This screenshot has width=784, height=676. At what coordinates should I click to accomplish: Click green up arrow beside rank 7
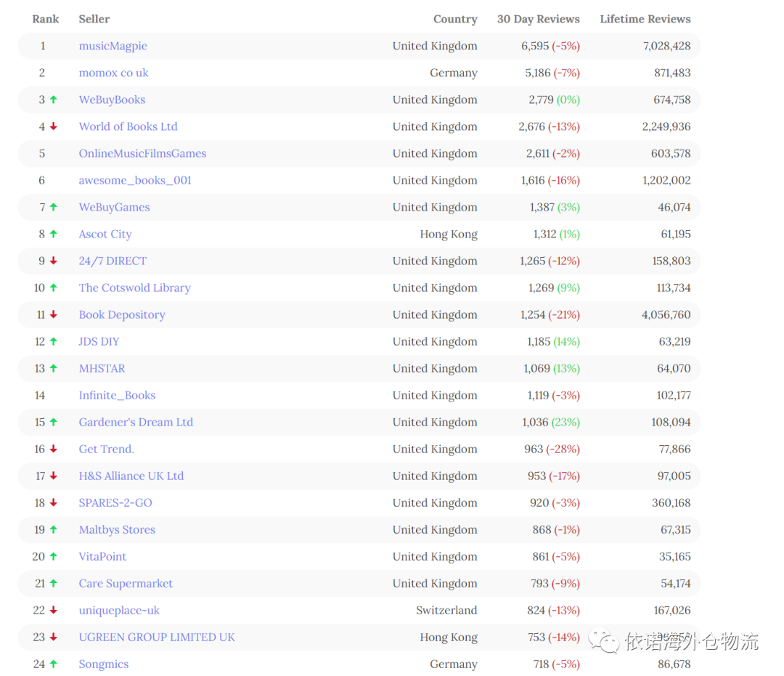(54, 207)
